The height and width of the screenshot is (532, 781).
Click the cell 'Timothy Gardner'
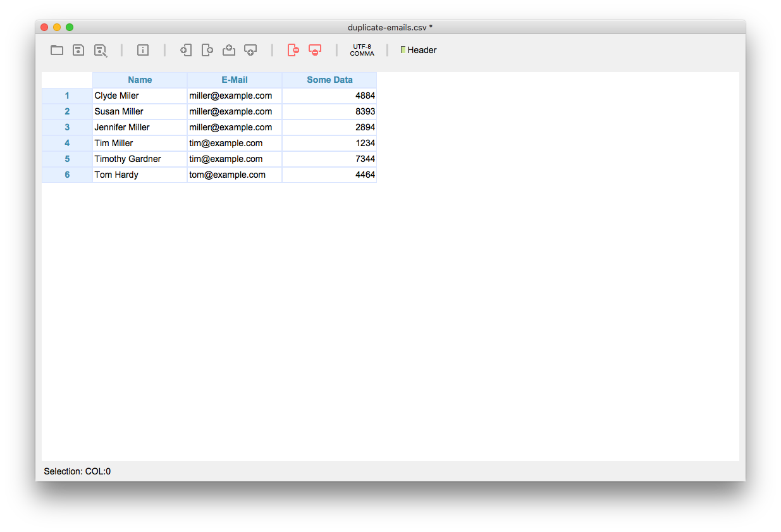click(140, 159)
